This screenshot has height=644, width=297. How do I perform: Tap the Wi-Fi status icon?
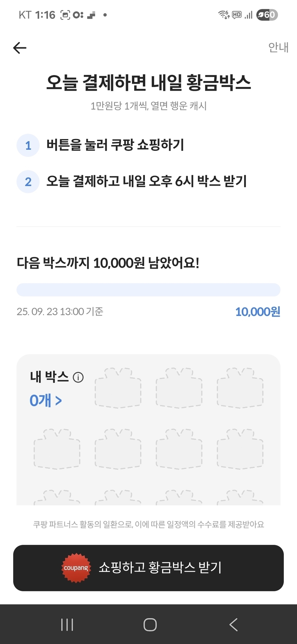(x=224, y=15)
